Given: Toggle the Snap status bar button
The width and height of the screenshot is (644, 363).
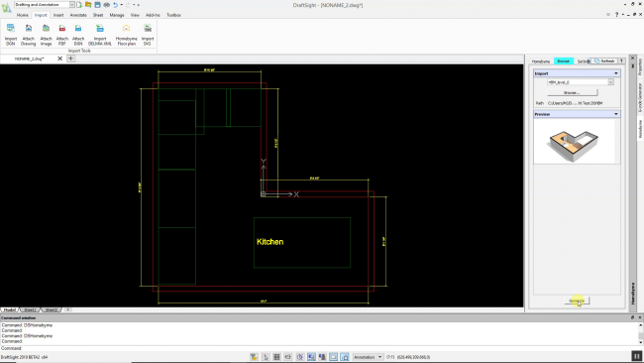Looking at the screenshot, I should pos(266,357).
